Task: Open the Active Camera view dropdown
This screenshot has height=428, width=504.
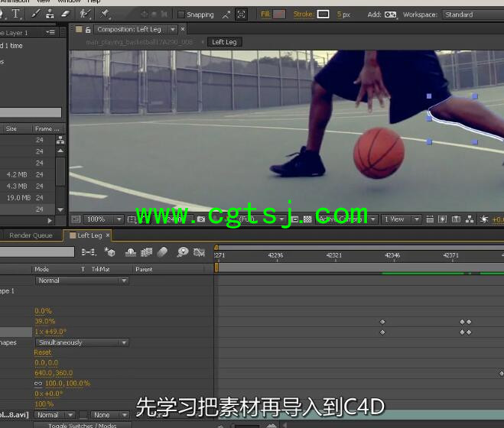Action: [346, 219]
